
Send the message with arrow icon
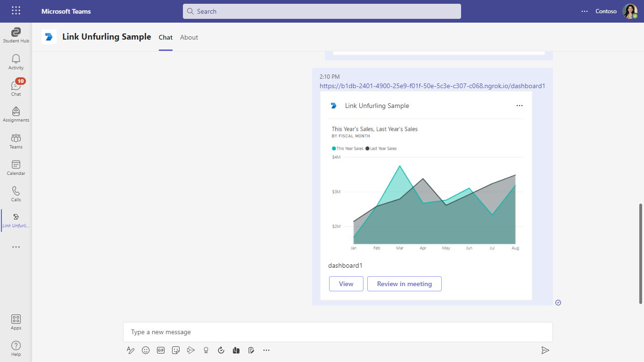click(x=545, y=350)
